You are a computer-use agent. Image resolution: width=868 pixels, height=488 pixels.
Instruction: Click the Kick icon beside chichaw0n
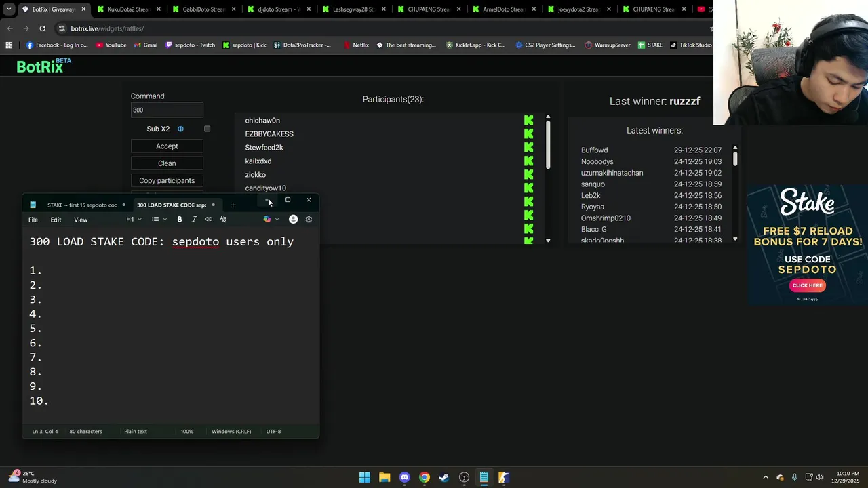pyautogui.click(x=529, y=120)
